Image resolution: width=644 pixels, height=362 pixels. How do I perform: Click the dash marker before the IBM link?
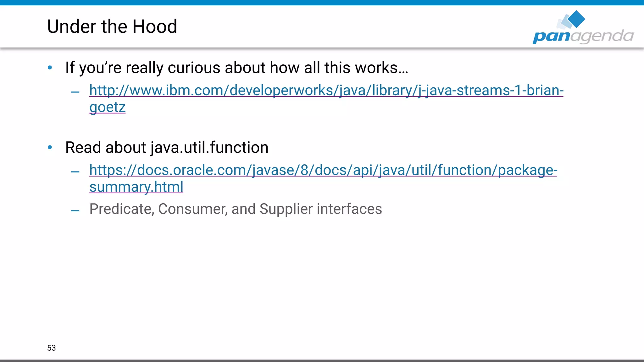click(75, 92)
